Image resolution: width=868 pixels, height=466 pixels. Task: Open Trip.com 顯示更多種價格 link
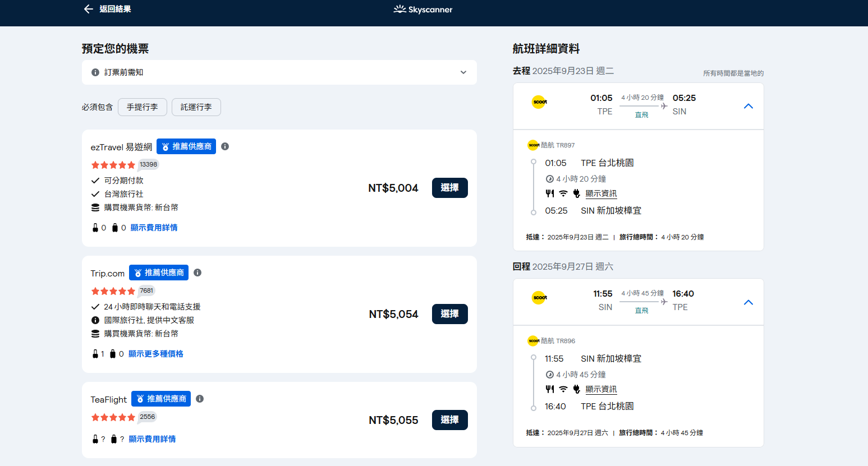click(156, 354)
